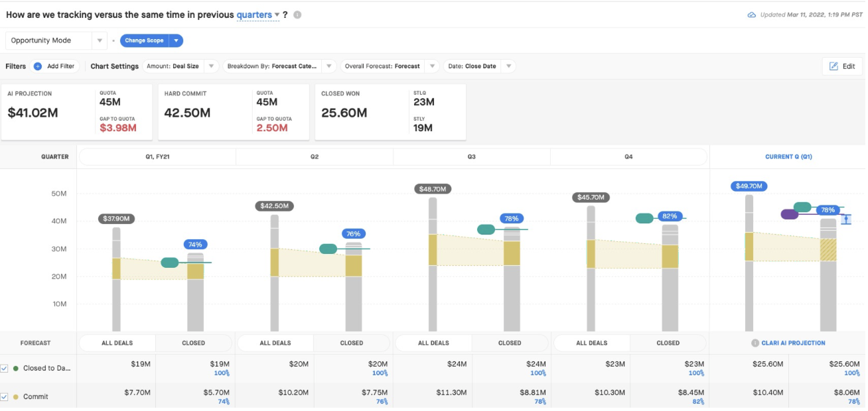Select the teal marker in the Q1 FY21 chart
The height and width of the screenshot is (411, 868).
coord(170,263)
